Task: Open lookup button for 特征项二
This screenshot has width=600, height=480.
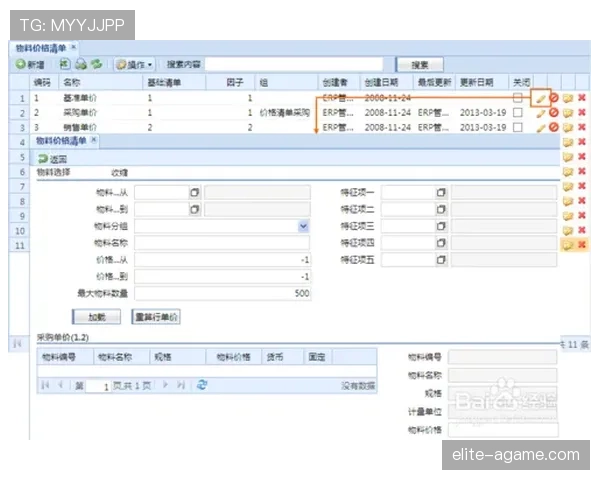Action: point(441,209)
